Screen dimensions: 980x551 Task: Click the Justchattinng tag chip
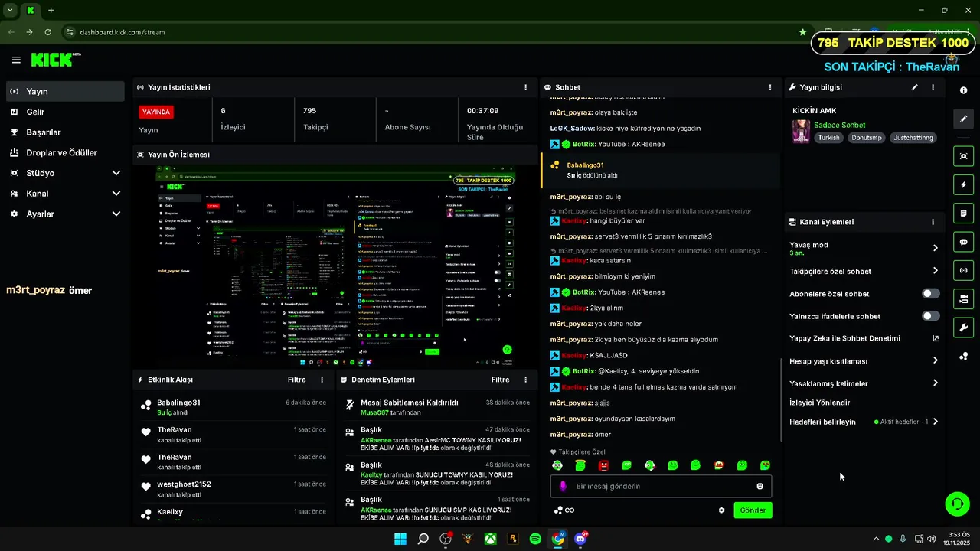point(913,138)
